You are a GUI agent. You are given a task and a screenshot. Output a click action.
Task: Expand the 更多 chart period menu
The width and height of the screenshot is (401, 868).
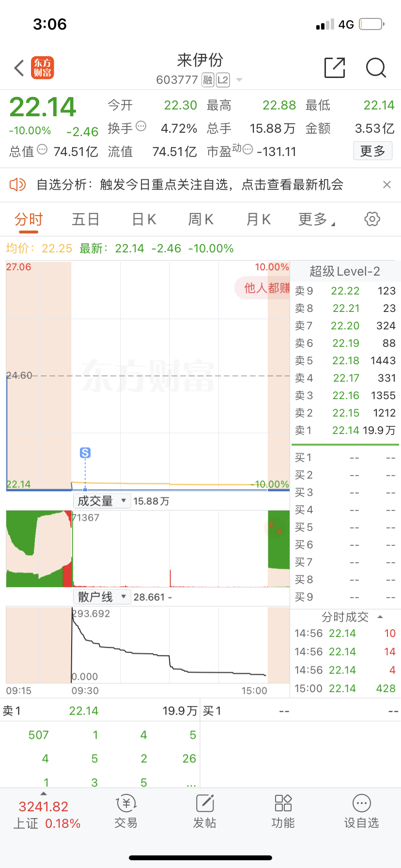317,219
